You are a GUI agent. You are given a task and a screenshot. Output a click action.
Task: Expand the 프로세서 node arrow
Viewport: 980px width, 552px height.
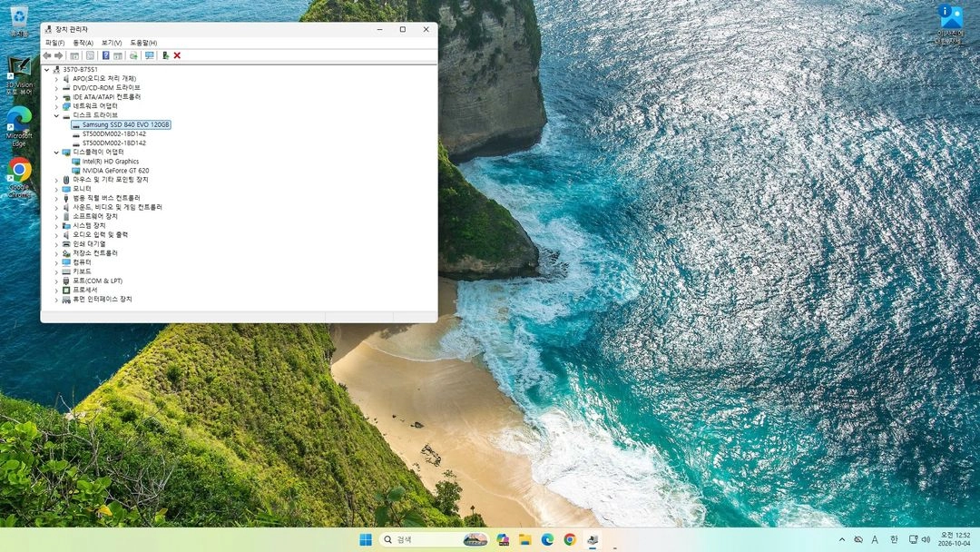(x=56, y=290)
